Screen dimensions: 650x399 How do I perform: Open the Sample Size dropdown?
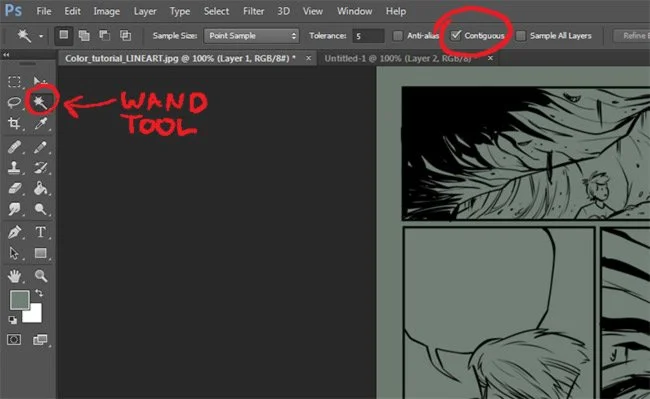tap(252, 36)
